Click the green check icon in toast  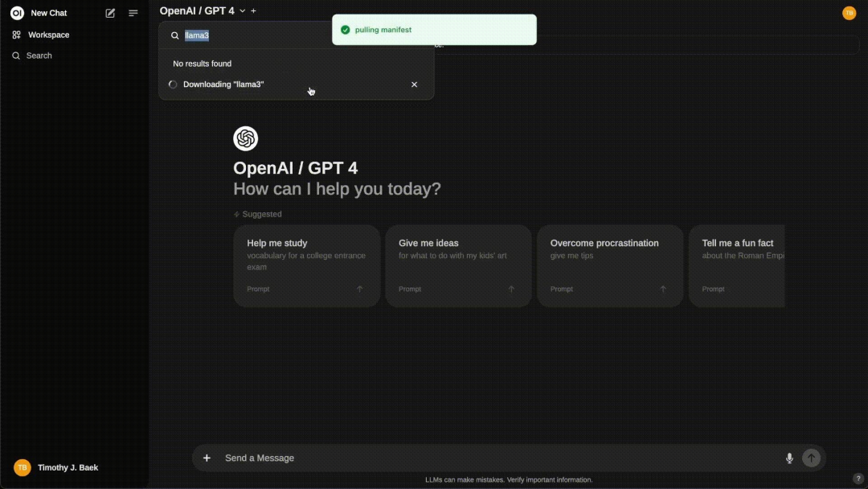346,30
